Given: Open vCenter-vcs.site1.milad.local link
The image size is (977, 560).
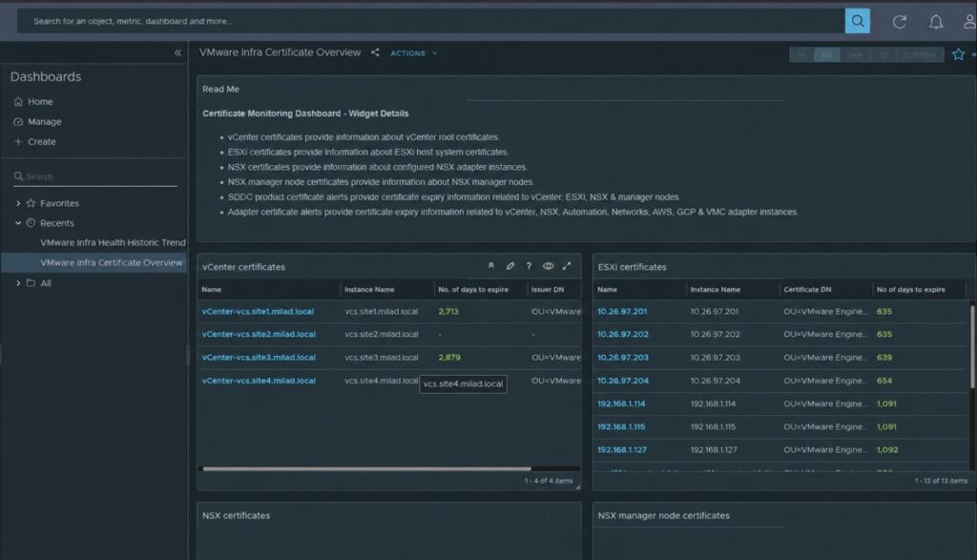Looking at the screenshot, I should [258, 311].
